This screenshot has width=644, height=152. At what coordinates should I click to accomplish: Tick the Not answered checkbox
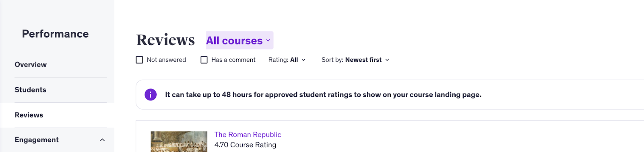(140, 60)
